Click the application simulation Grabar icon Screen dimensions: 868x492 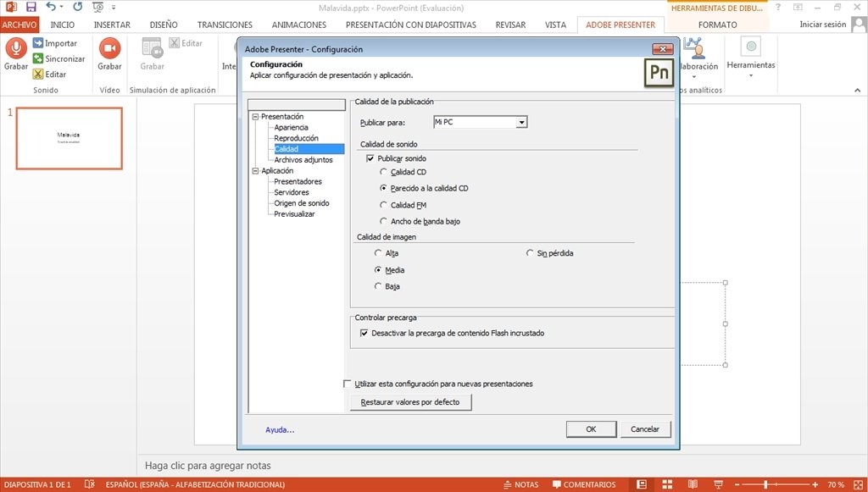point(152,48)
